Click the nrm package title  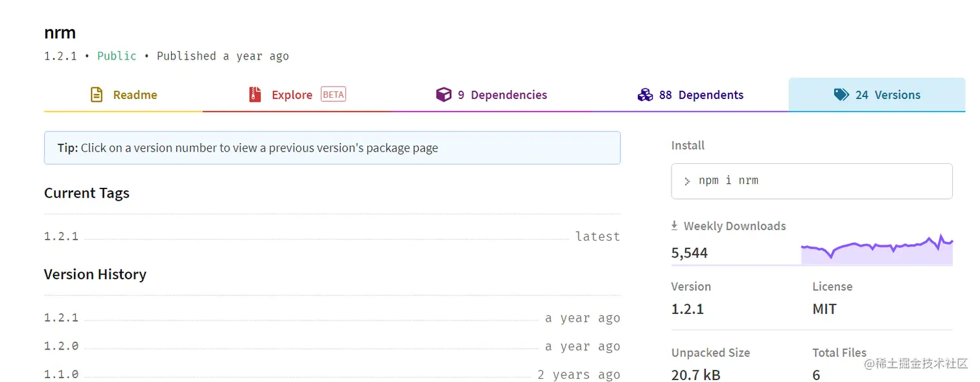pyautogui.click(x=60, y=32)
